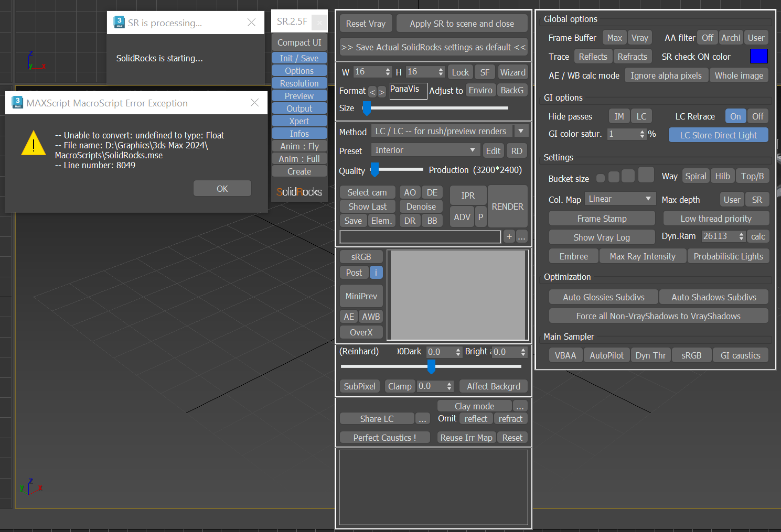Click the RENDER button

point(507,207)
